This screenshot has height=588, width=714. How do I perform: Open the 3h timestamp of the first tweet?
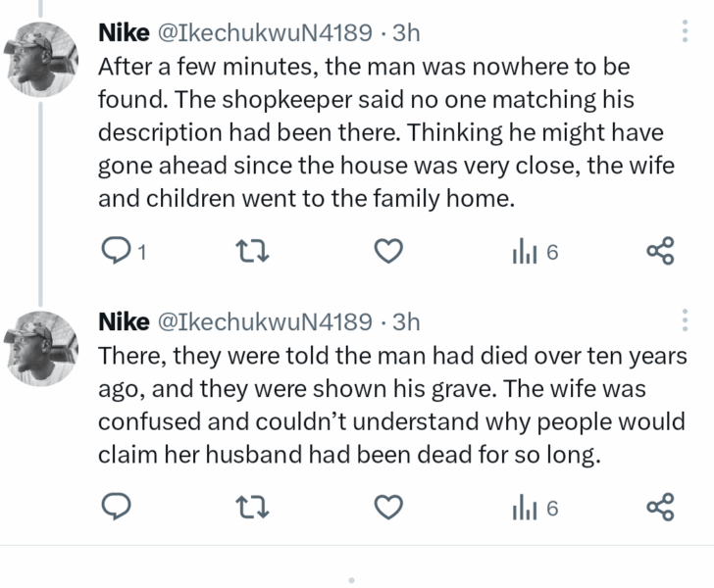click(x=405, y=34)
